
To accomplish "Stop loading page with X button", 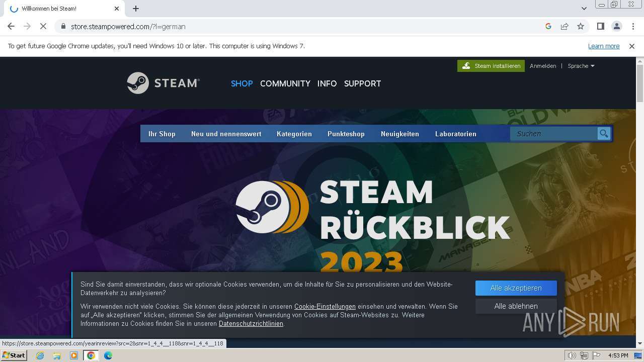I will [43, 26].
